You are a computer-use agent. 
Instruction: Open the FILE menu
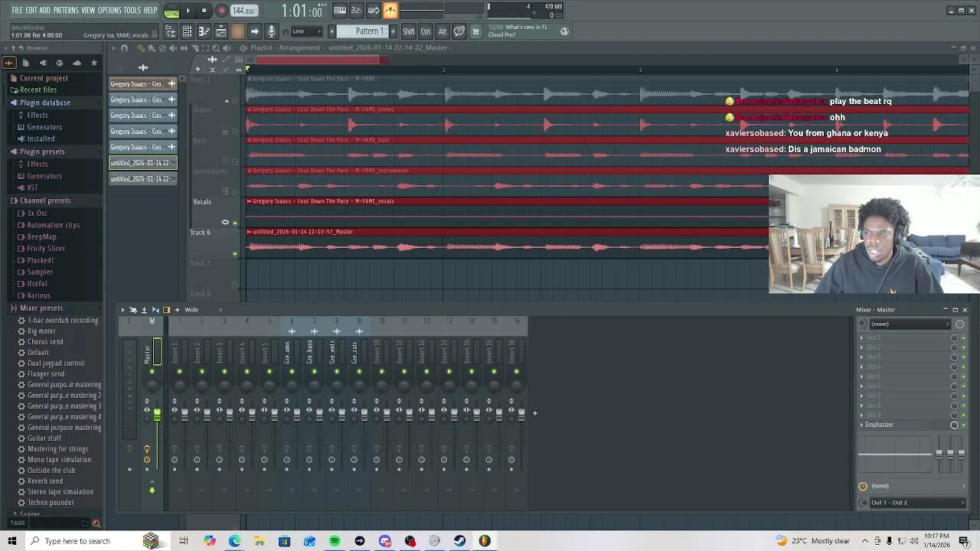pos(17,10)
